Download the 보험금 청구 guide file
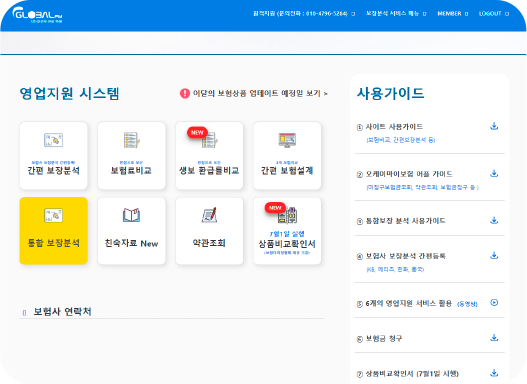527x384 pixels. pyautogui.click(x=494, y=338)
